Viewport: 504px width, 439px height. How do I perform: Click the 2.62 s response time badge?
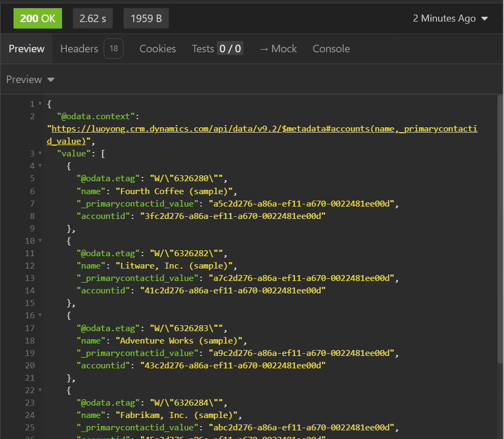93,18
